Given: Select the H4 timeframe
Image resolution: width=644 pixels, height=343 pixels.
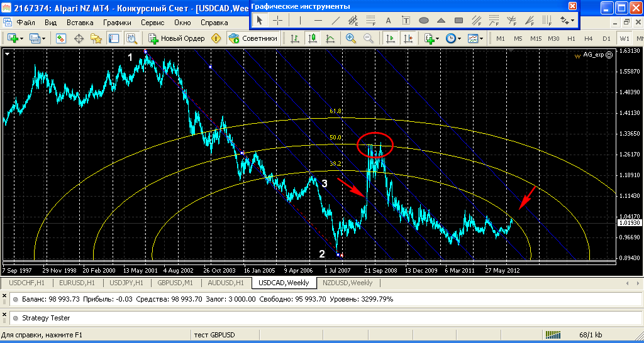Looking at the screenshot, I should (x=589, y=38).
